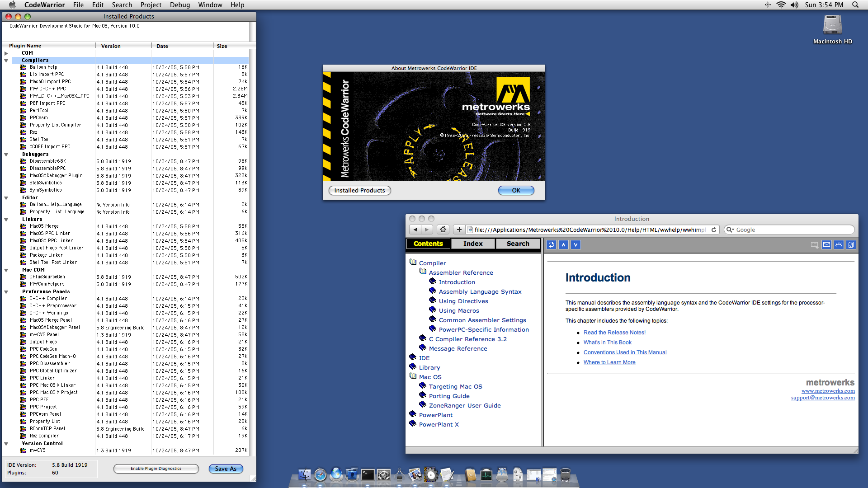Click the bookmark page icon in help toolbar
868x488 pixels.
pos(851,244)
